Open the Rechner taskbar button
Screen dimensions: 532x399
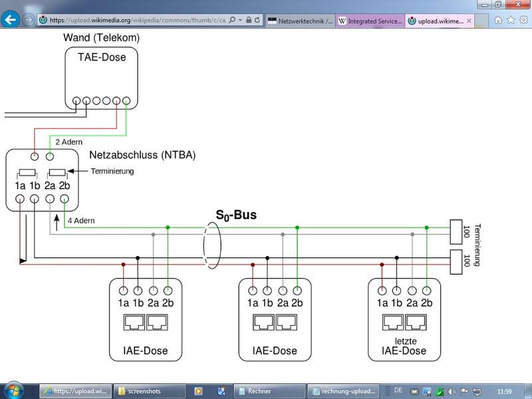pyautogui.click(x=270, y=391)
